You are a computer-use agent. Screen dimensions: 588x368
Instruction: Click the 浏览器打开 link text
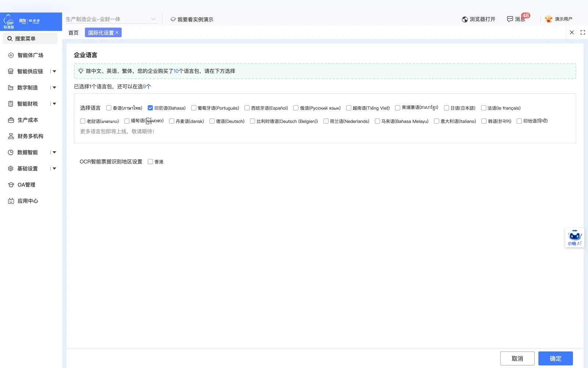[483, 19]
